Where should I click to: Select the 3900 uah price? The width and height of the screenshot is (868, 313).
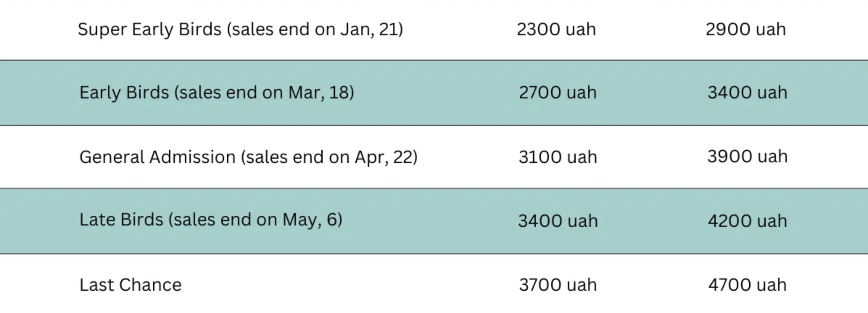tap(747, 157)
